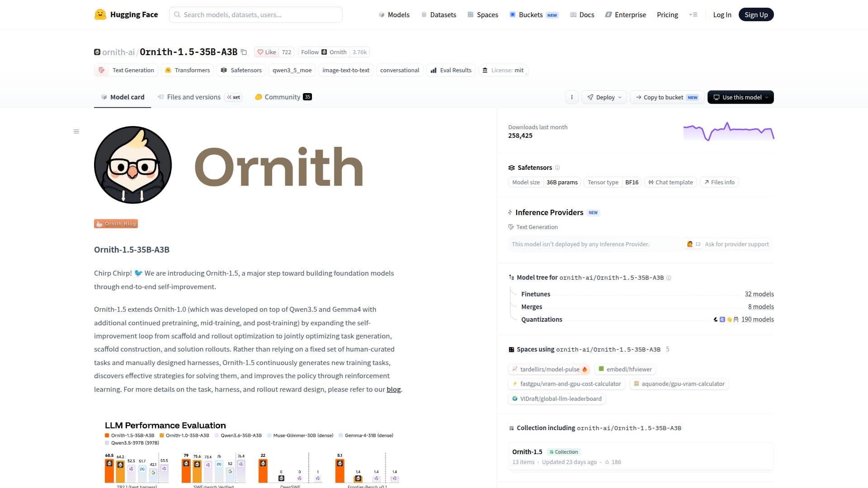Click the Model tree info icon
This screenshot has height=488, width=868.
(x=669, y=278)
